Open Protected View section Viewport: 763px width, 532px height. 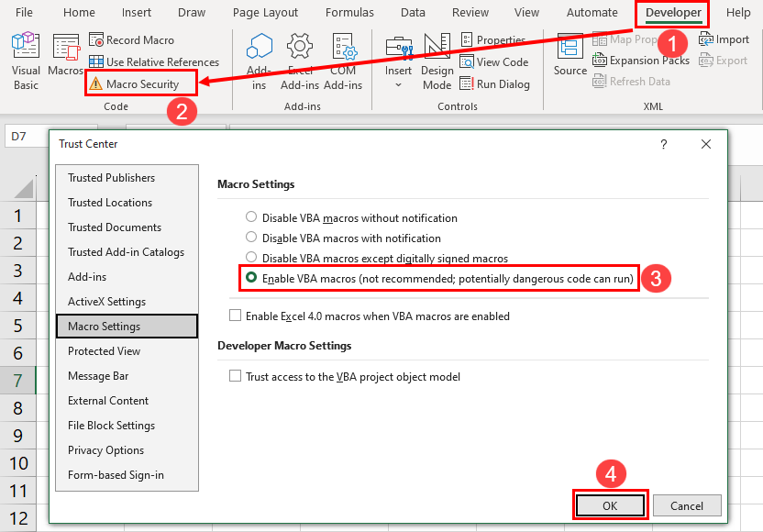pos(127,351)
